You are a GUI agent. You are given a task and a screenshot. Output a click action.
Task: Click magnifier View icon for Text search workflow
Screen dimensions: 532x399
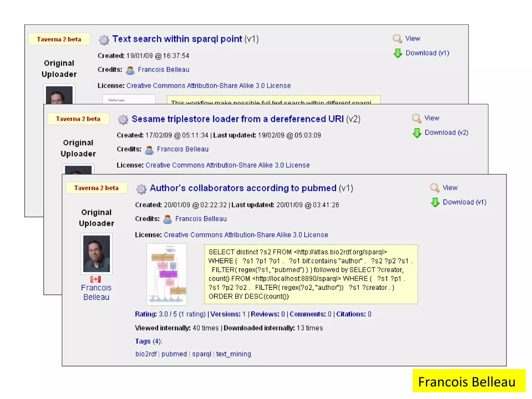[x=397, y=39]
